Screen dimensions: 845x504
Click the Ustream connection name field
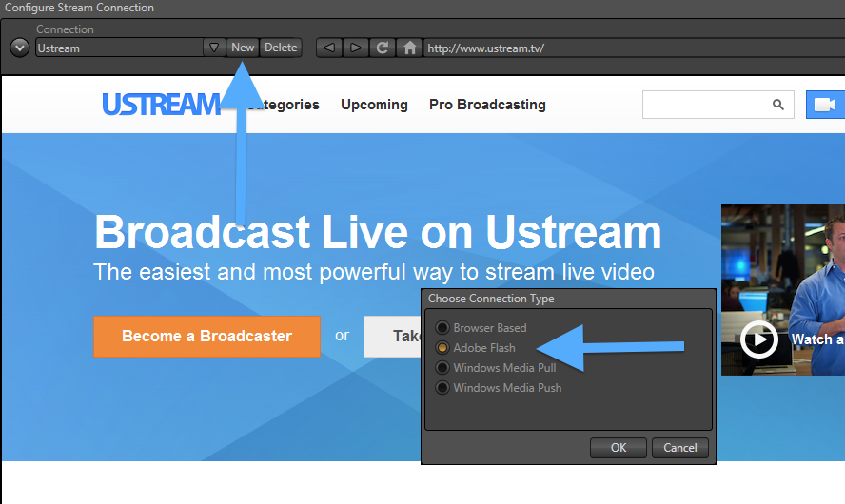tap(119, 48)
